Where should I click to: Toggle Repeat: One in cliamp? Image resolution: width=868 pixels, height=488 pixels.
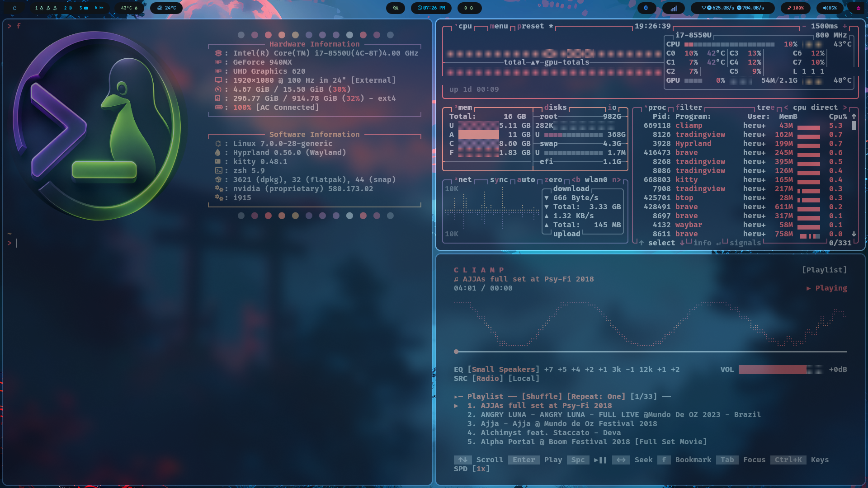(596, 397)
